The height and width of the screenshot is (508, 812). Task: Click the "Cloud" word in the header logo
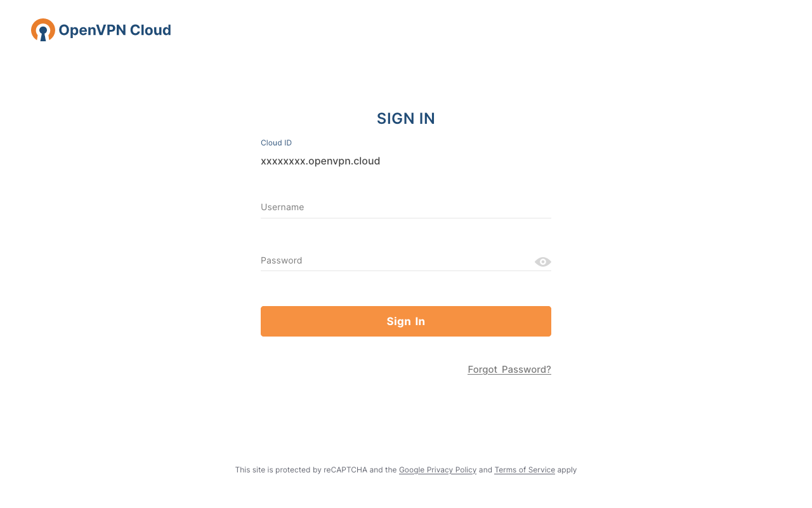[150, 30]
